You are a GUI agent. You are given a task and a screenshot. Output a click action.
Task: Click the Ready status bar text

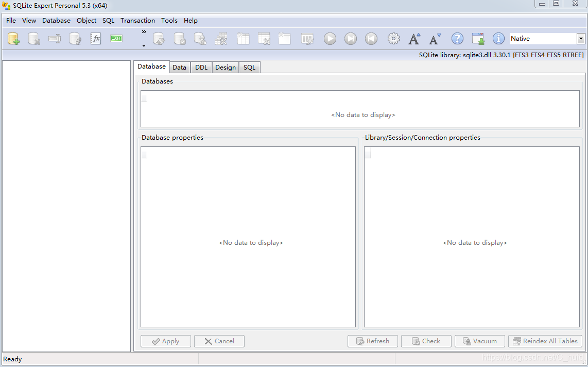[12, 359]
